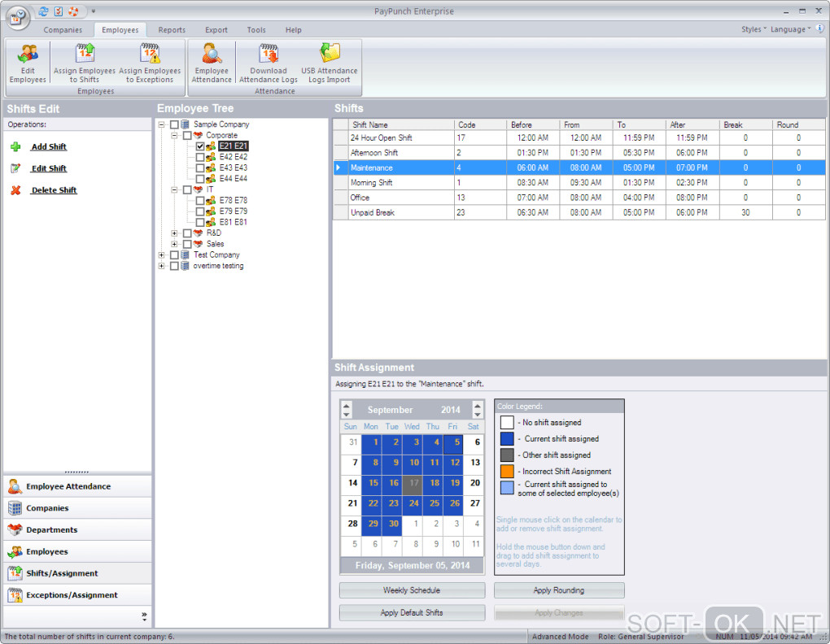Click the Current shift assigned blue swatch
The width and height of the screenshot is (830, 644).
[x=507, y=439]
